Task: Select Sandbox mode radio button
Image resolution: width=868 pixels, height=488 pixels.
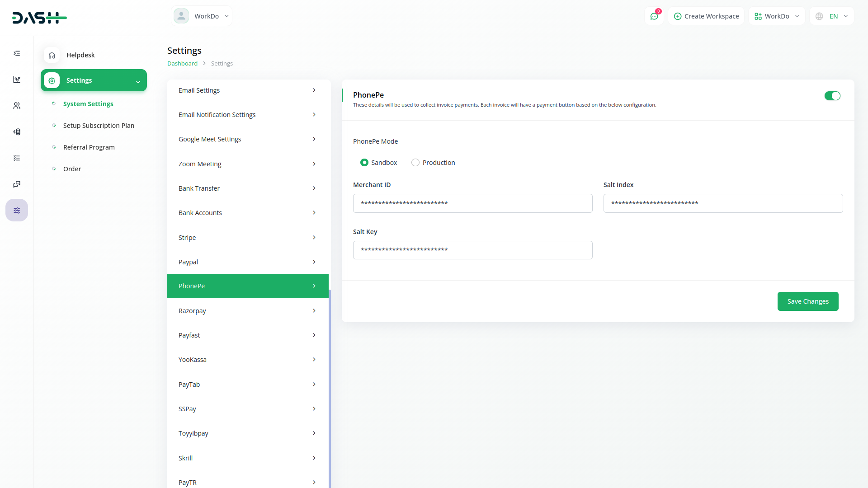Action: pos(364,163)
